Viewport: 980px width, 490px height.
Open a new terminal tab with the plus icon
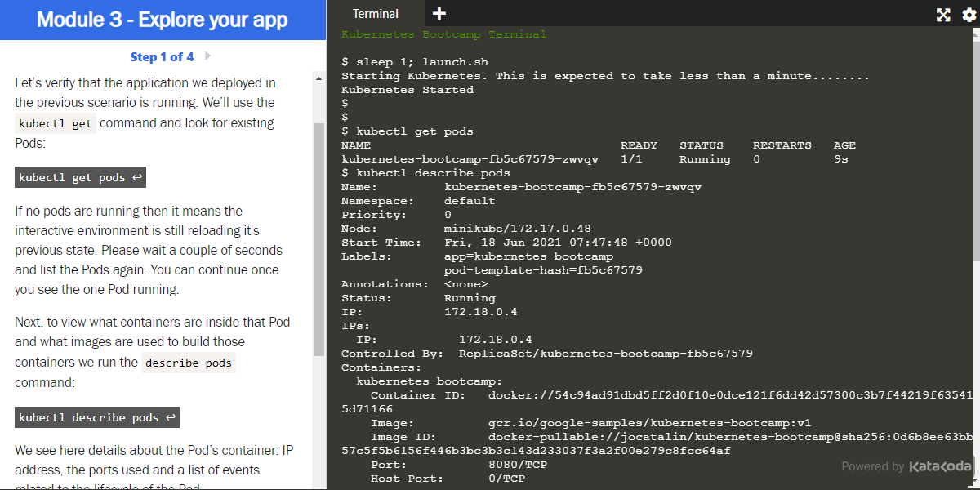coord(439,13)
